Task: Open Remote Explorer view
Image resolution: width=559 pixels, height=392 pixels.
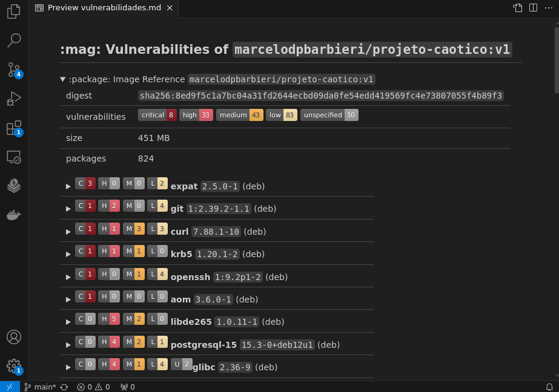Action: [13, 157]
